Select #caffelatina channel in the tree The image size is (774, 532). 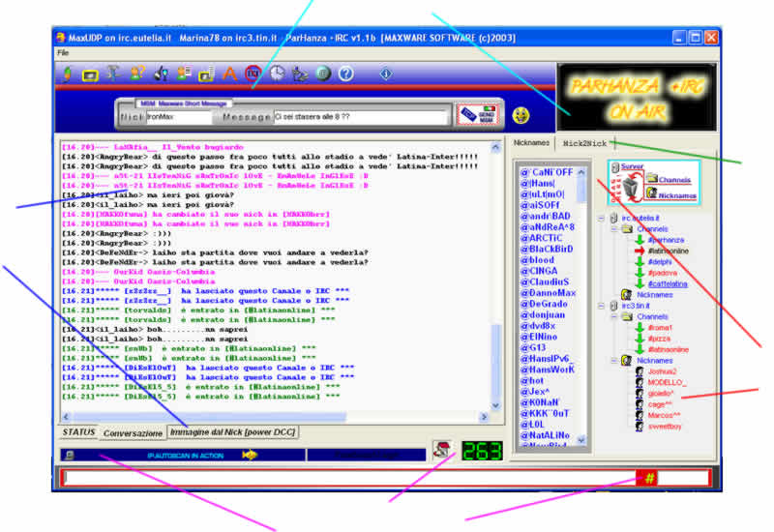[668, 283]
